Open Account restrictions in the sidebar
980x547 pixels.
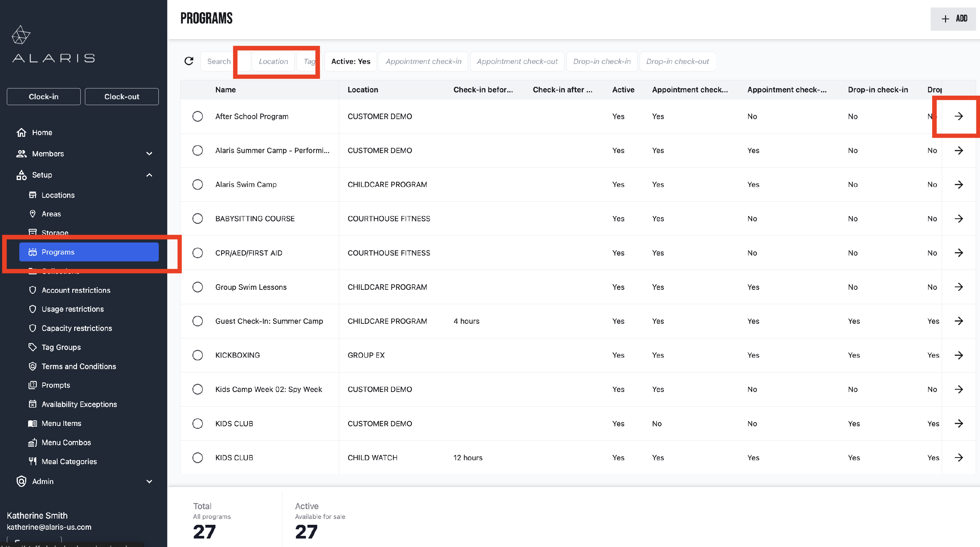click(76, 290)
